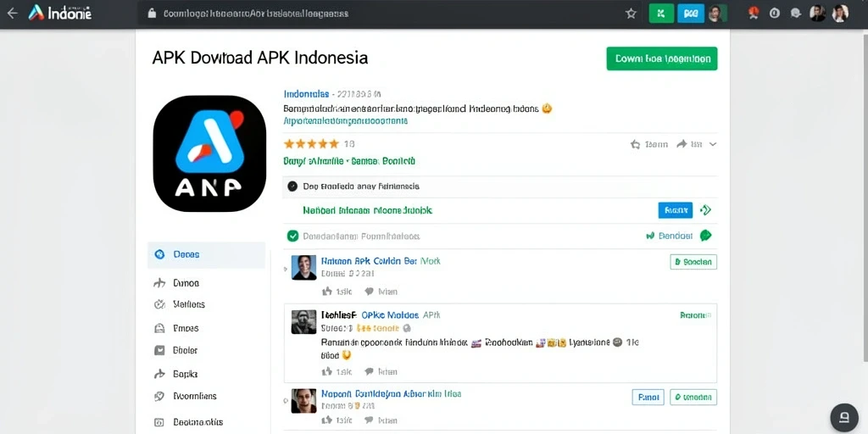Click the green Down loa button near page title
The width and height of the screenshot is (868, 434).
click(x=661, y=58)
